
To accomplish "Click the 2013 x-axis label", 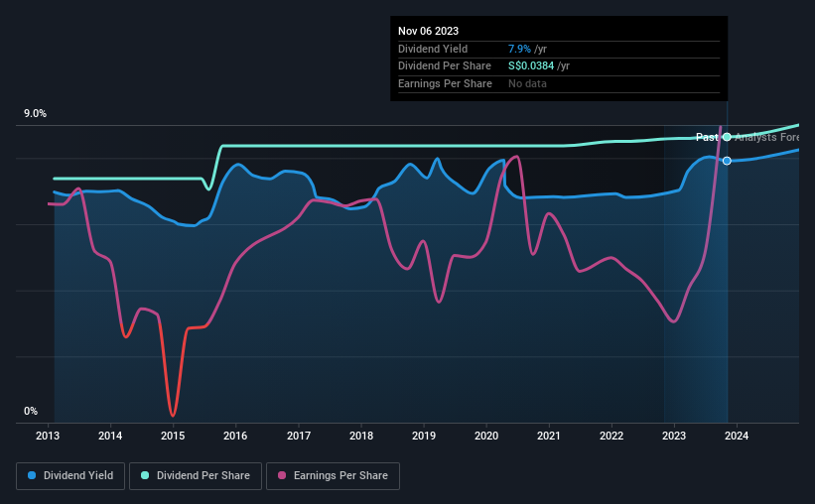I will tap(48, 436).
